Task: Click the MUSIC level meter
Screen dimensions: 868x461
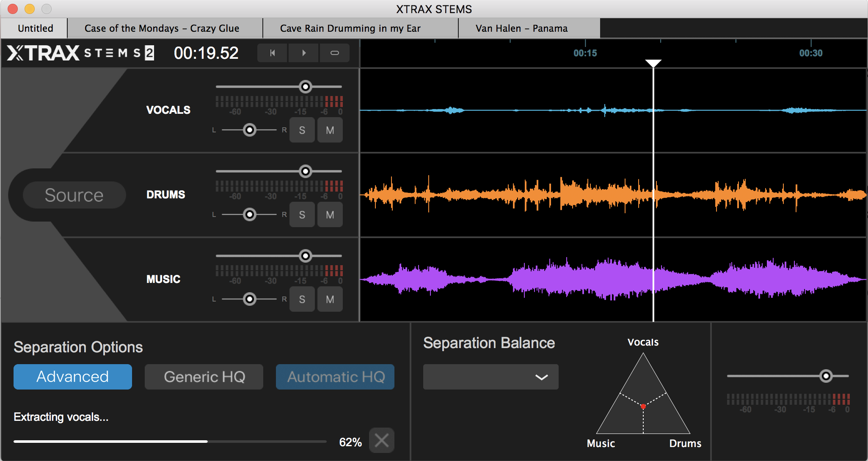Action: point(279,271)
